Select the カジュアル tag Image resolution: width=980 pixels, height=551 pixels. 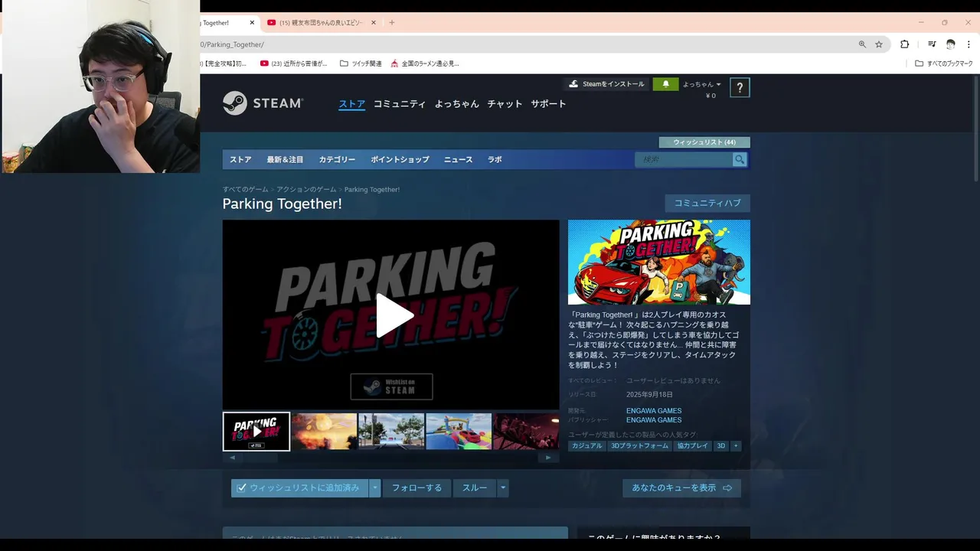[587, 446]
